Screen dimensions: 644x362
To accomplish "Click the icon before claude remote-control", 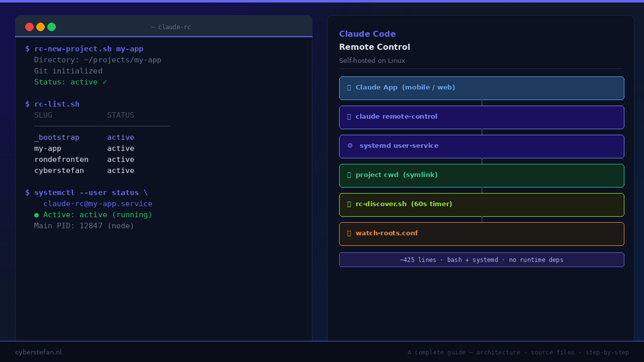I will point(349,117).
